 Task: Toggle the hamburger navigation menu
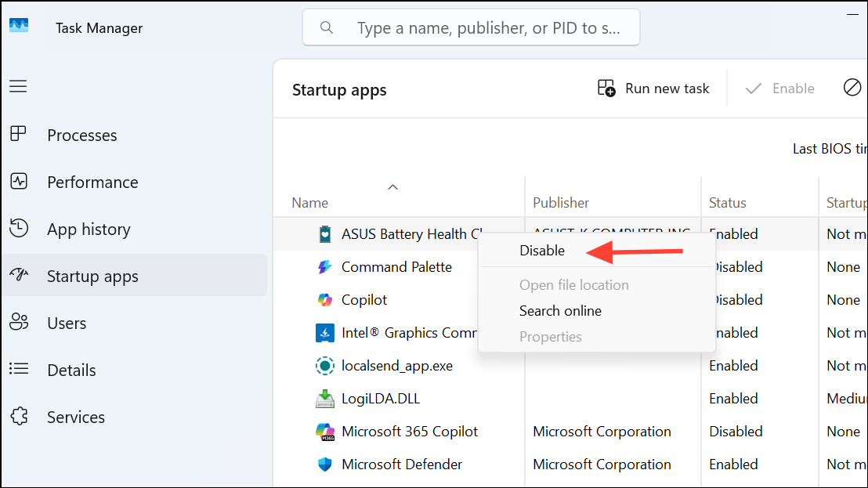coord(18,86)
